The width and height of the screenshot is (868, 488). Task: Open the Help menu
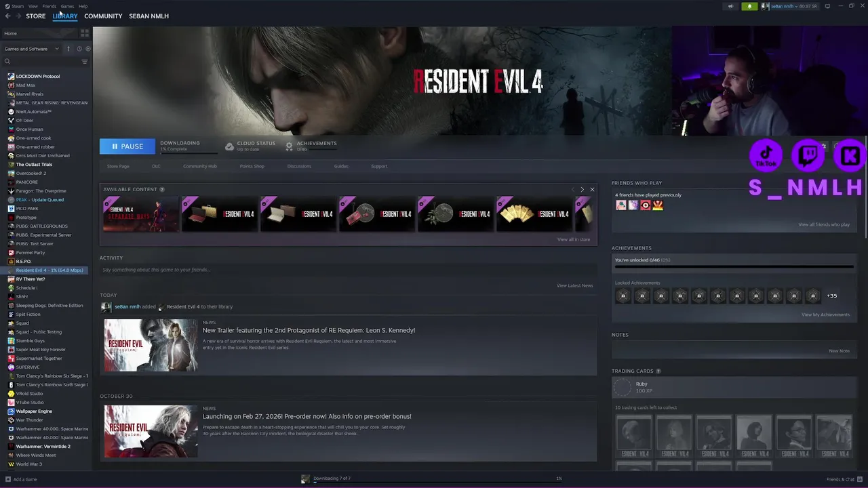tap(83, 6)
